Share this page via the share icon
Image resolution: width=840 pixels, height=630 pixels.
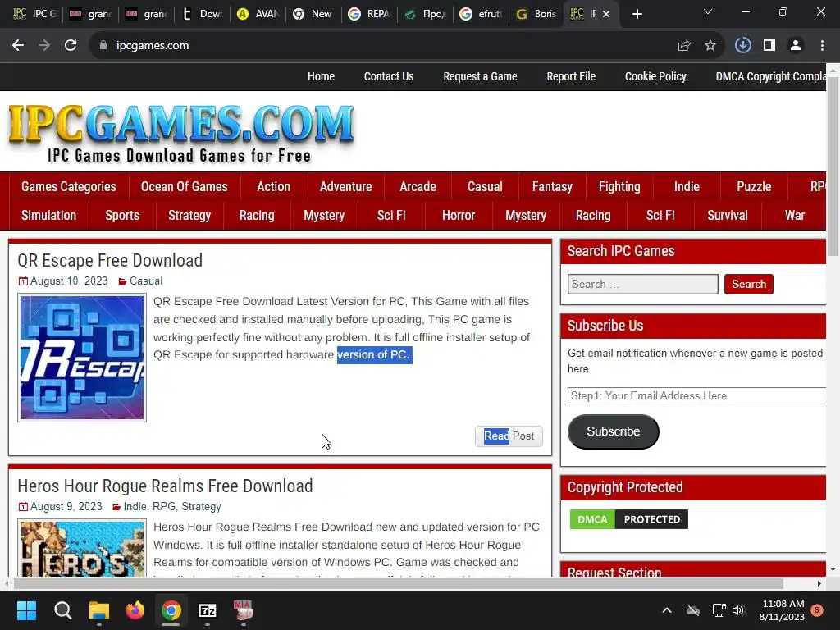point(683,46)
